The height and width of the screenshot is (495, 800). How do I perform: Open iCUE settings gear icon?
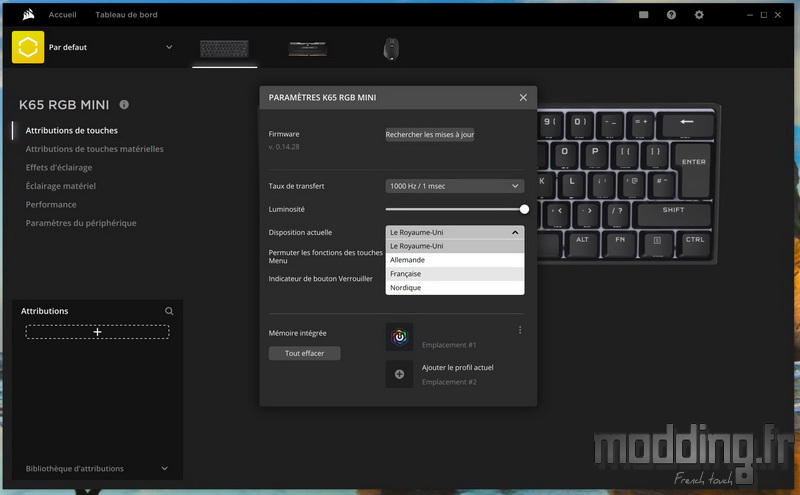click(699, 15)
